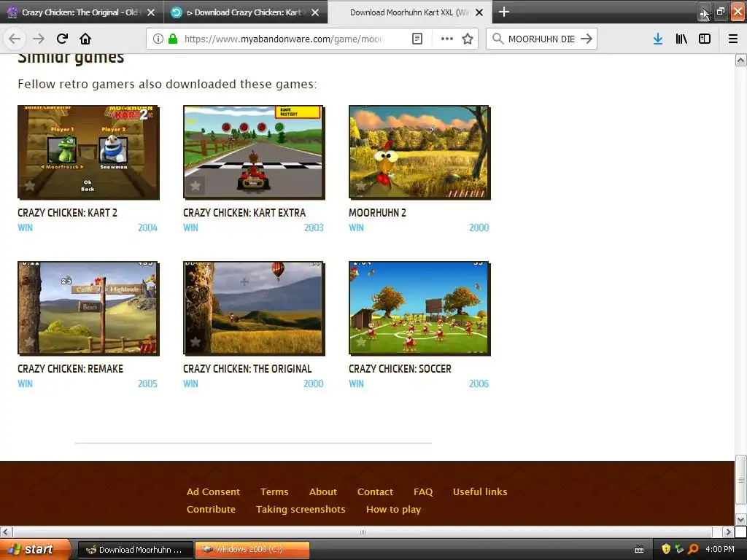The width and height of the screenshot is (747, 560).
Task: Open the How to play footer link
Action: click(393, 509)
